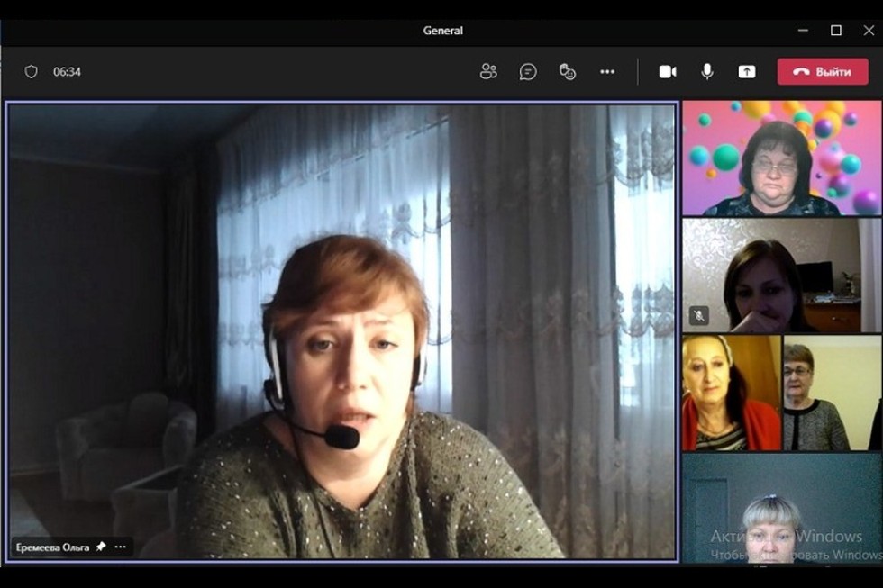Open more options beside Еремеева Ольга name
Image resolution: width=883 pixels, height=588 pixels.
pos(120,547)
